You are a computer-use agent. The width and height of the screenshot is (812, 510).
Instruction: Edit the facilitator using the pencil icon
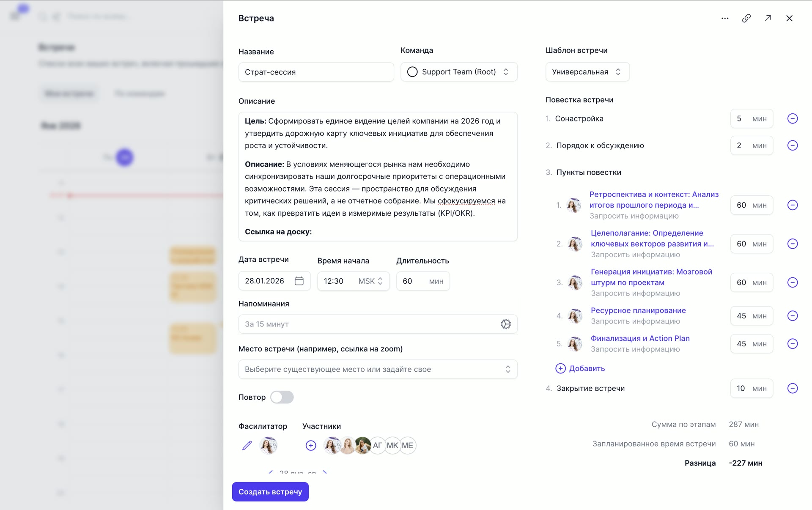247,445
